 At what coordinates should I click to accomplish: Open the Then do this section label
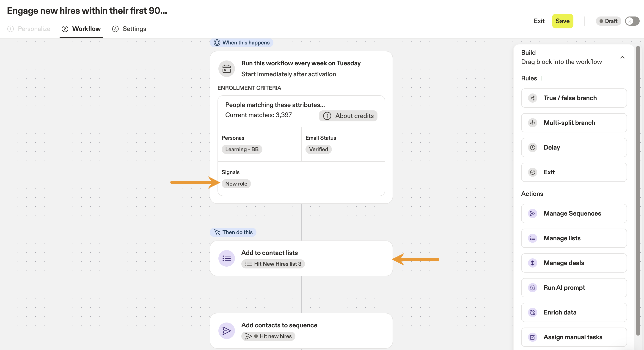click(x=233, y=232)
